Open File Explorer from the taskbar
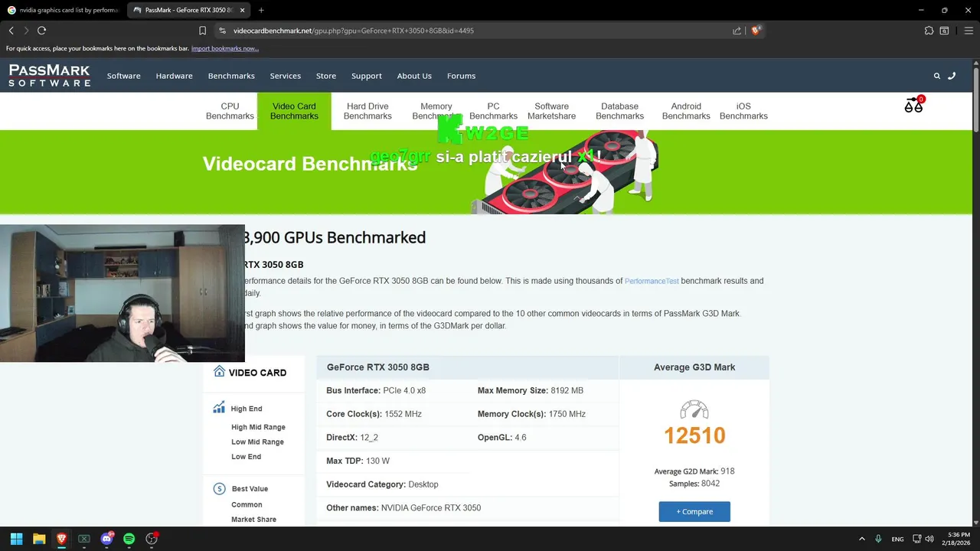This screenshot has width=980, height=551. coord(39,539)
